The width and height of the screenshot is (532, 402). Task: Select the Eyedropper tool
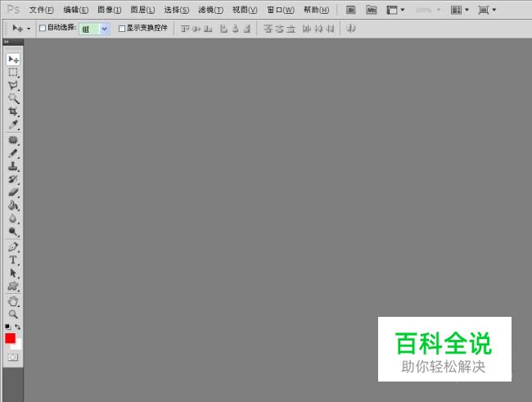point(13,124)
